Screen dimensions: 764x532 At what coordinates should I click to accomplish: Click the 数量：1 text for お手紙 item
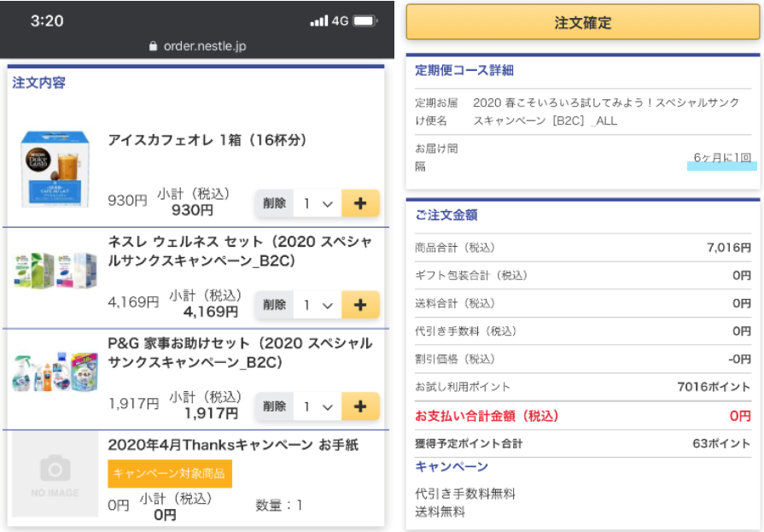point(279,506)
